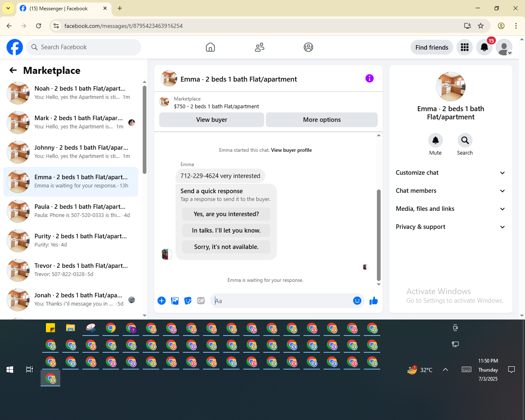This screenshot has height=420, width=525.
Task: Open conversation information purple icon
Action: (370, 78)
